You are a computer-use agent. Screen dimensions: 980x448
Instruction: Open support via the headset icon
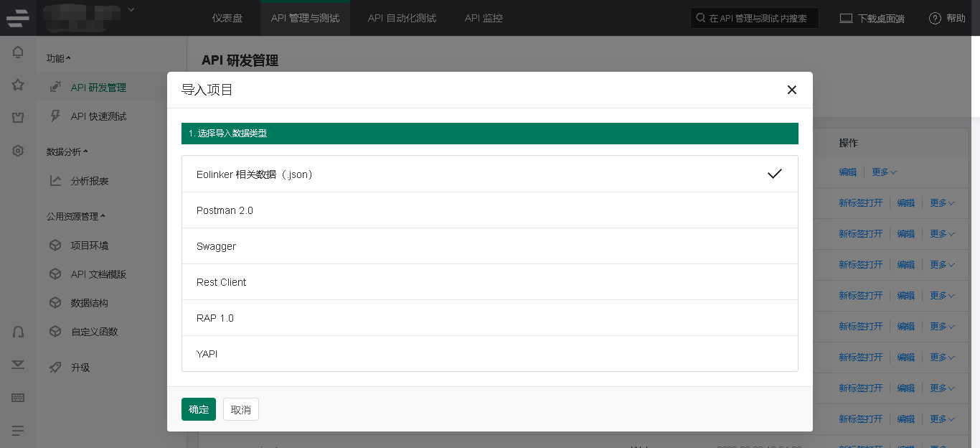pyautogui.click(x=18, y=332)
